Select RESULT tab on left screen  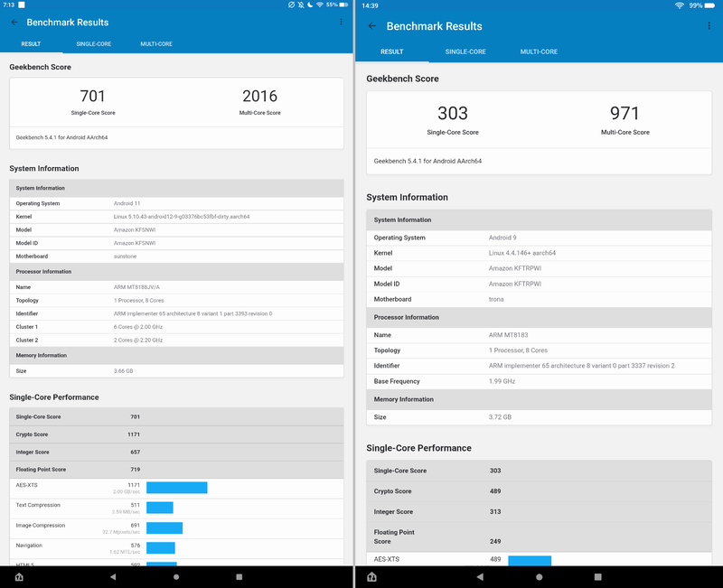[x=31, y=43]
